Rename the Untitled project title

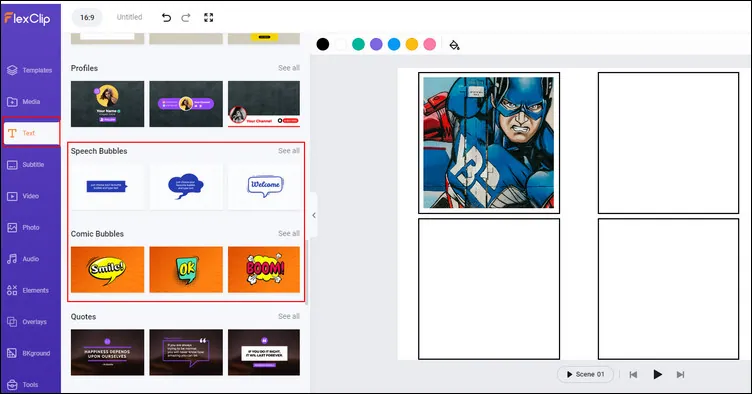[129, 17]
